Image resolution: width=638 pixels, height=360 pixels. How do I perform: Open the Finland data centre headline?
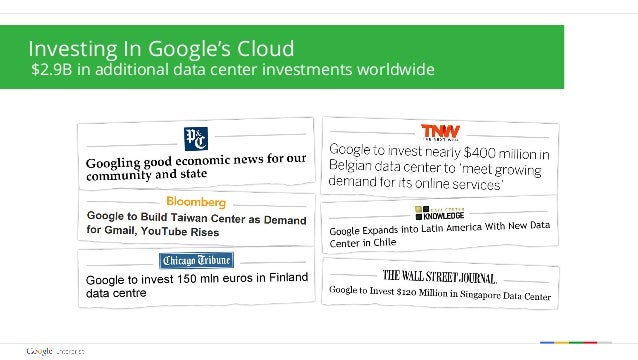point(197,285)
